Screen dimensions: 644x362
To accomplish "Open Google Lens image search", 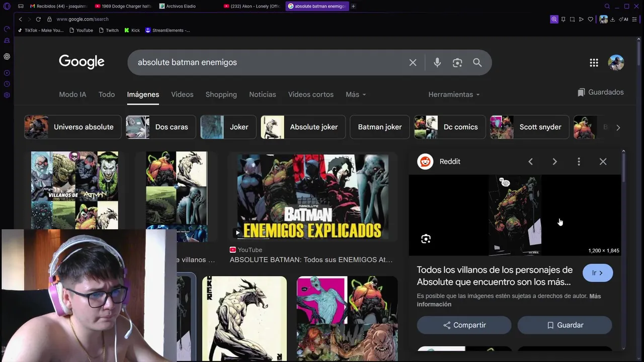I will tap(457, 62).
